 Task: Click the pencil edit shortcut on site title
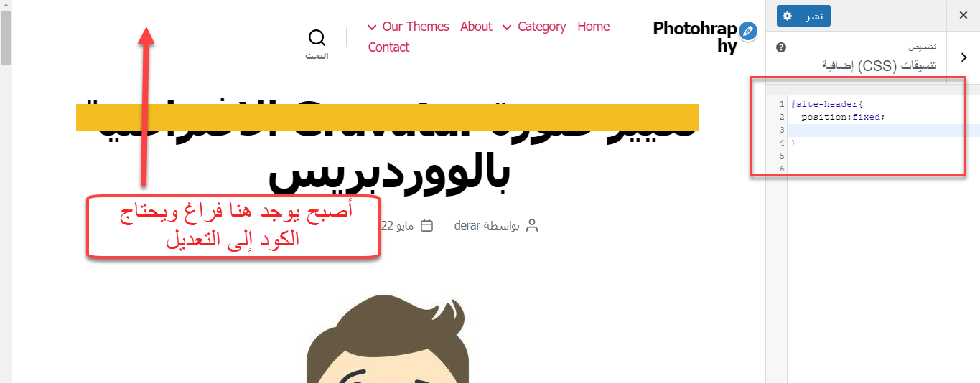point(748,31)
